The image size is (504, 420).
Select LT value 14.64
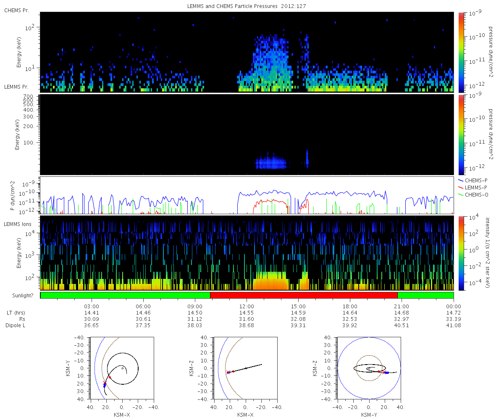point(350,313)
